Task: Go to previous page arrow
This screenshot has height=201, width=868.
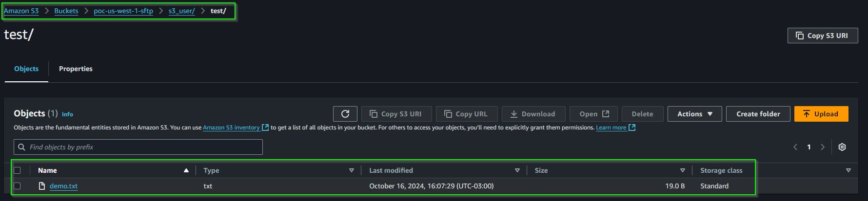Action: 795,147
